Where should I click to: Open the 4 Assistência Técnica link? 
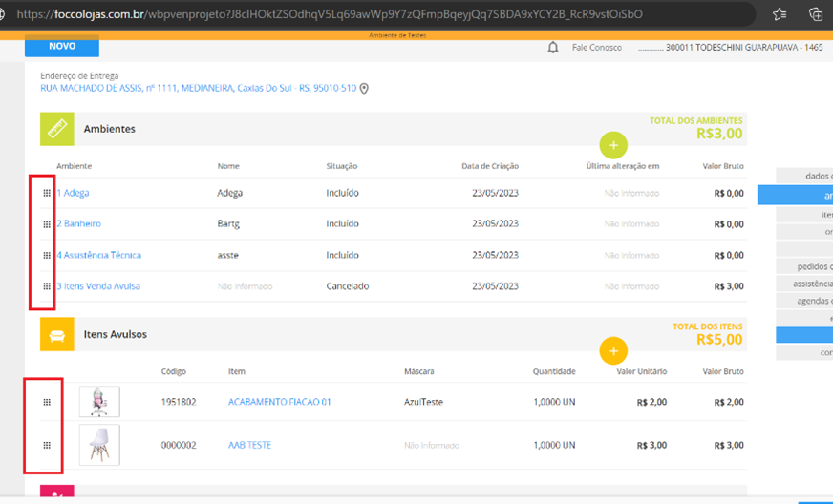click(x=98, y=255)
